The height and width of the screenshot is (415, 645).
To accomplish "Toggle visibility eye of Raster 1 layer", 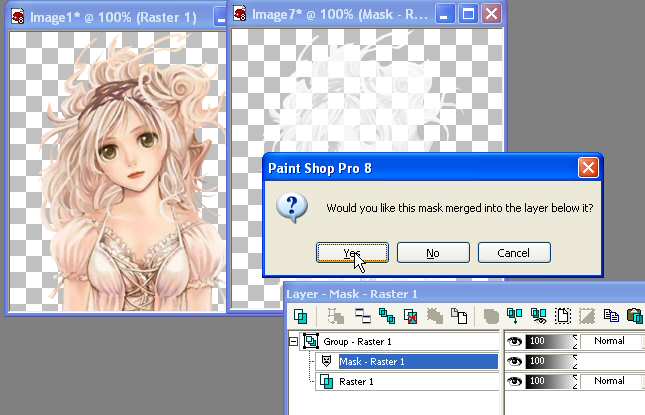I will coord(514,381).
